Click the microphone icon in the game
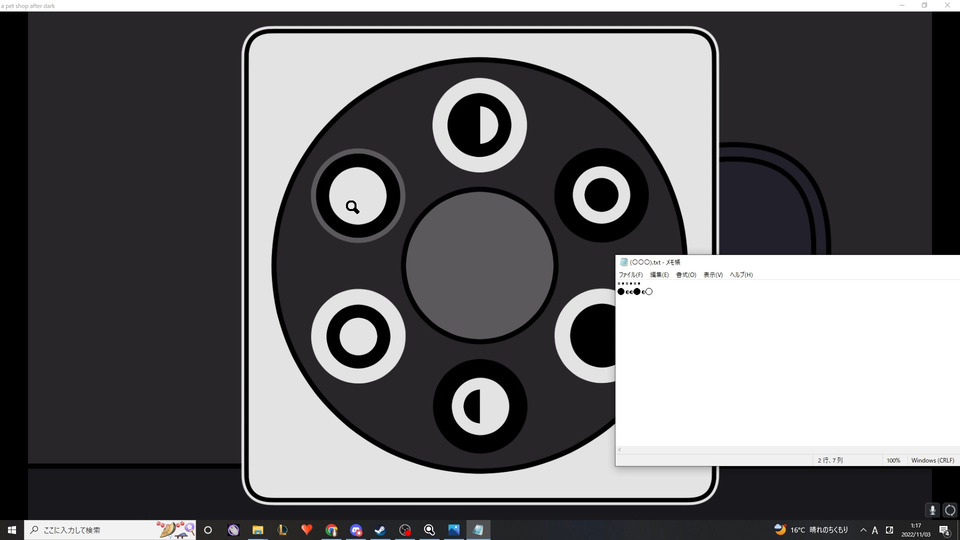 (932, 510)
